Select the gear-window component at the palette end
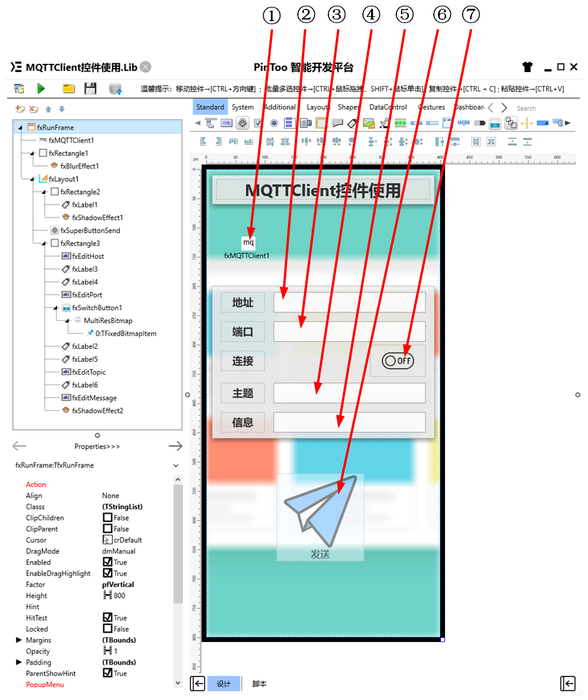 [x=558, y=123]
